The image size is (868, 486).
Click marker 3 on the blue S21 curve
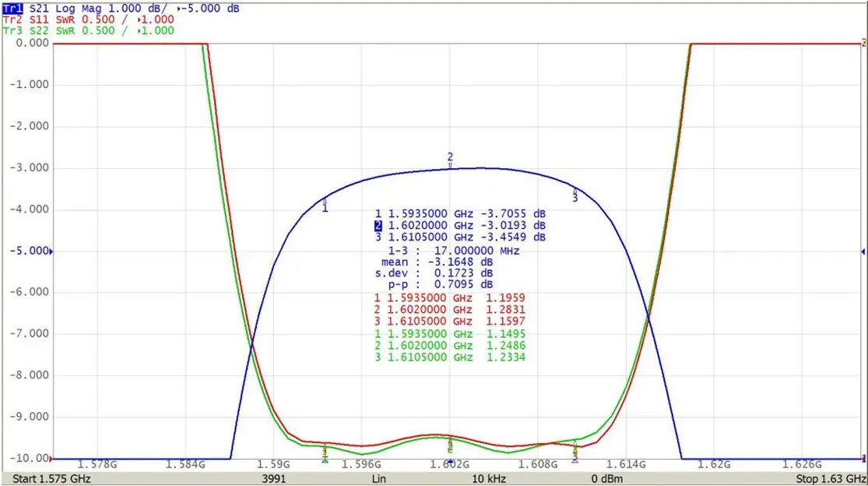point(575,195)
